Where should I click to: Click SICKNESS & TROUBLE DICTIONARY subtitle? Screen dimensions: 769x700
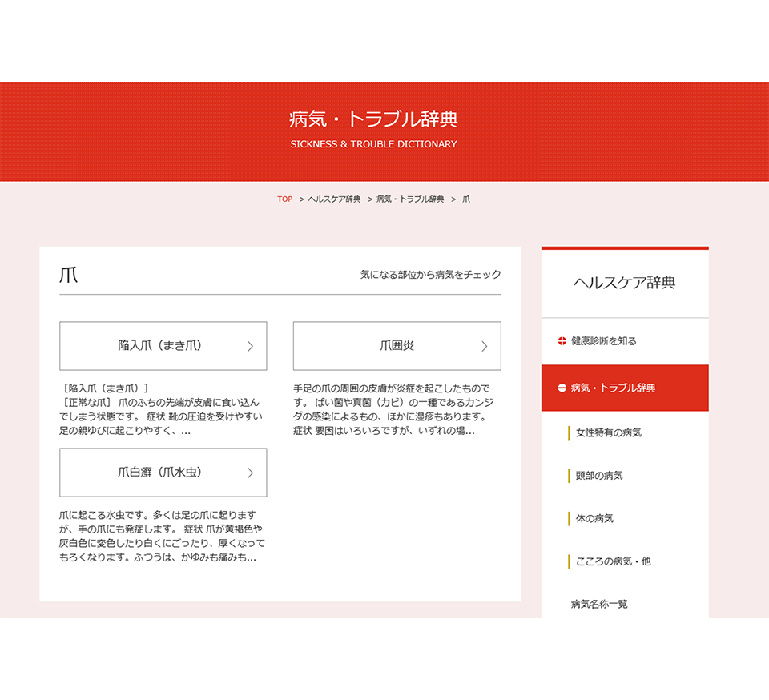click(x=374, y=144)
